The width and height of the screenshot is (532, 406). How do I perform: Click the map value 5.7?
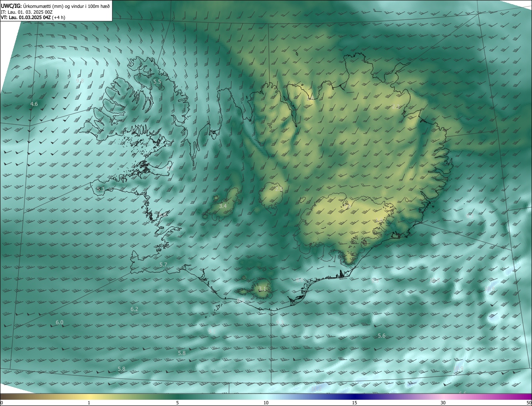point(163,265)
